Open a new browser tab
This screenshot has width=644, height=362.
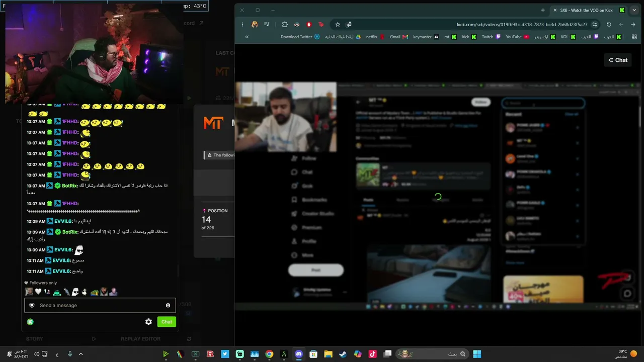click(x=542, y=10)
